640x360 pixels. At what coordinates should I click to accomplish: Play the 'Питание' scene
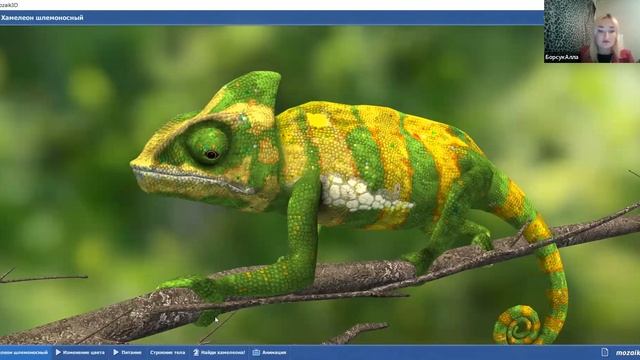coord(127,352)
